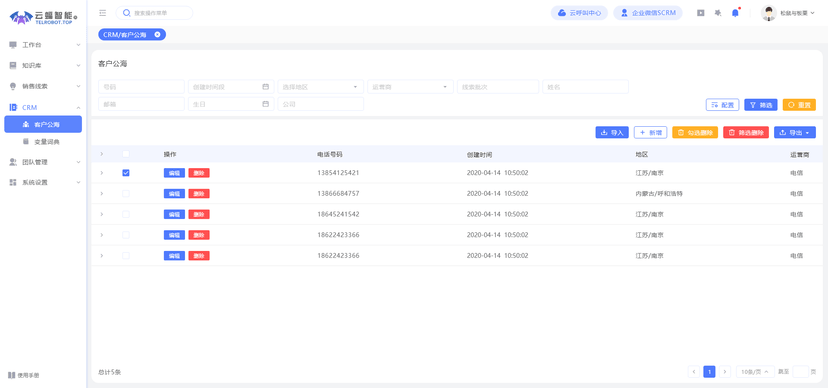Open 变量词典 in the sidebar
The width and height of the screenshot is (828, 388).
tap(43, 141)
